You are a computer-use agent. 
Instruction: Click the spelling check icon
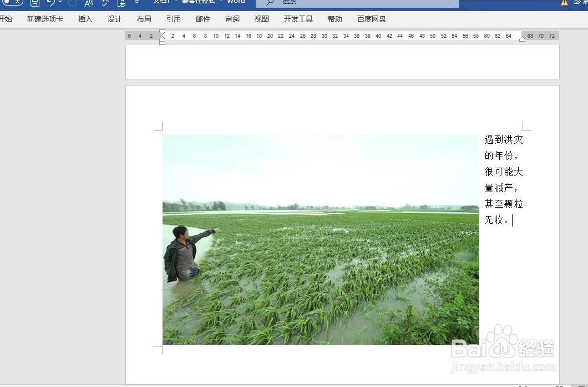105,3
